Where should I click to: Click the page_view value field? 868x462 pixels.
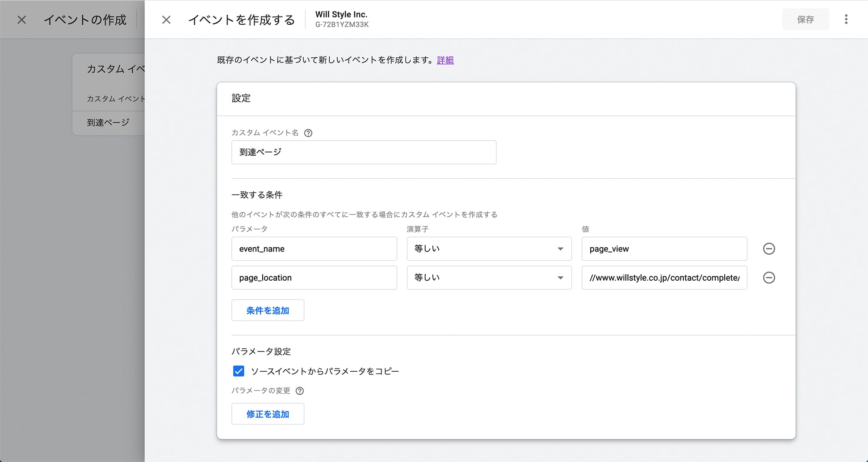click(664, 249)
